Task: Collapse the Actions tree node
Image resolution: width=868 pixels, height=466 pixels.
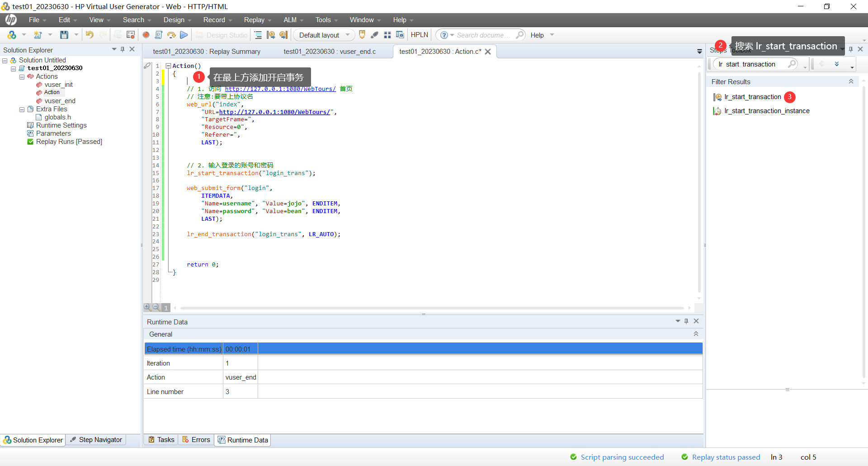Action: (x=22, y=77)
